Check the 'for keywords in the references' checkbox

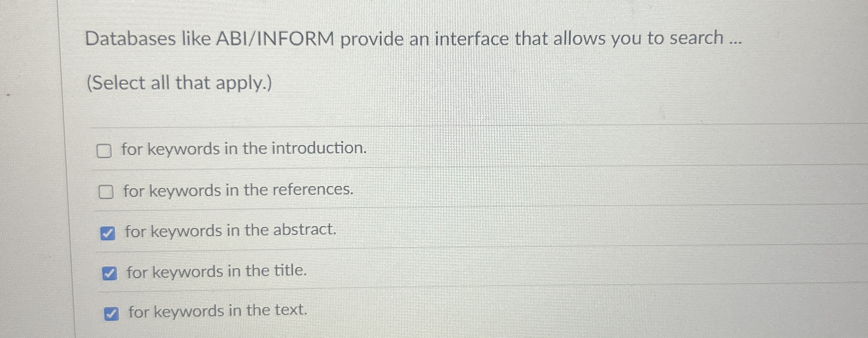pyautogui.click(x=106, y=192)
